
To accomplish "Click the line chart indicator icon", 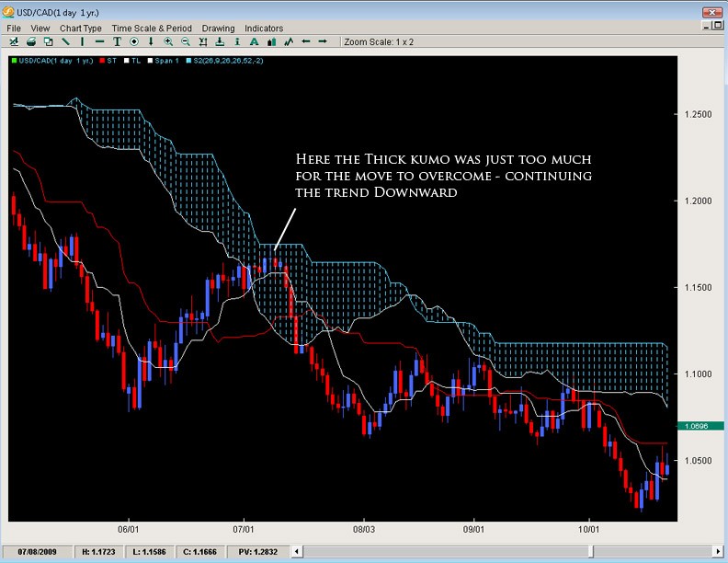I will (289, 41).
